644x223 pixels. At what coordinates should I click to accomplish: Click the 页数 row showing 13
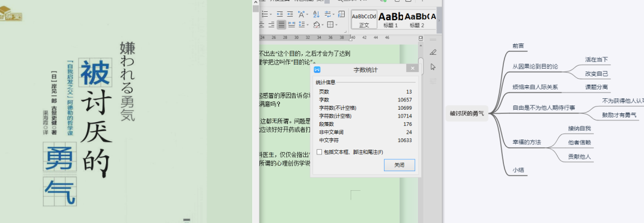pyautogui.click(x=365, y=92)
